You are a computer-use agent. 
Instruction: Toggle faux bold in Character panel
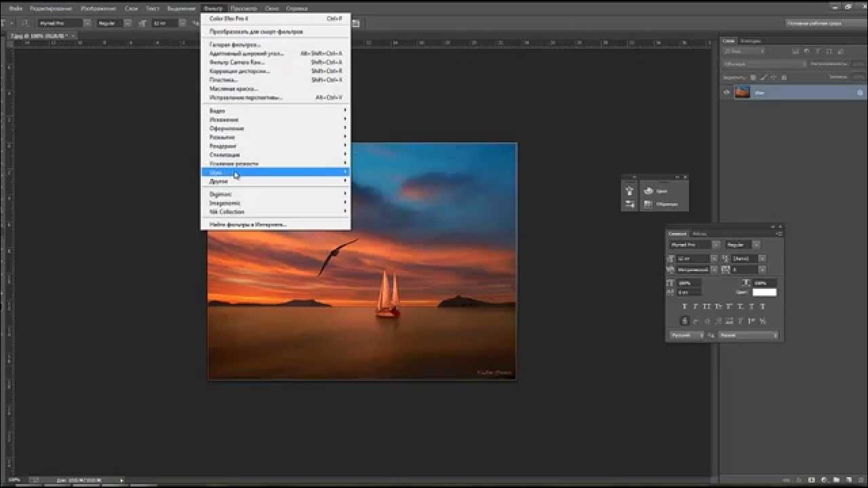(x=685, y=306)
